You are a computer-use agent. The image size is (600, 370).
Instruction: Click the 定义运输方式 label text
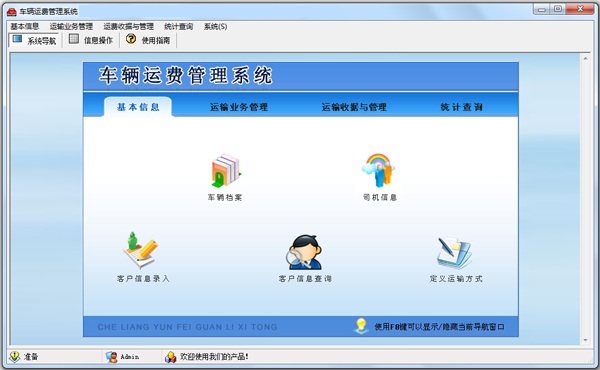click(x=456, y=279)
